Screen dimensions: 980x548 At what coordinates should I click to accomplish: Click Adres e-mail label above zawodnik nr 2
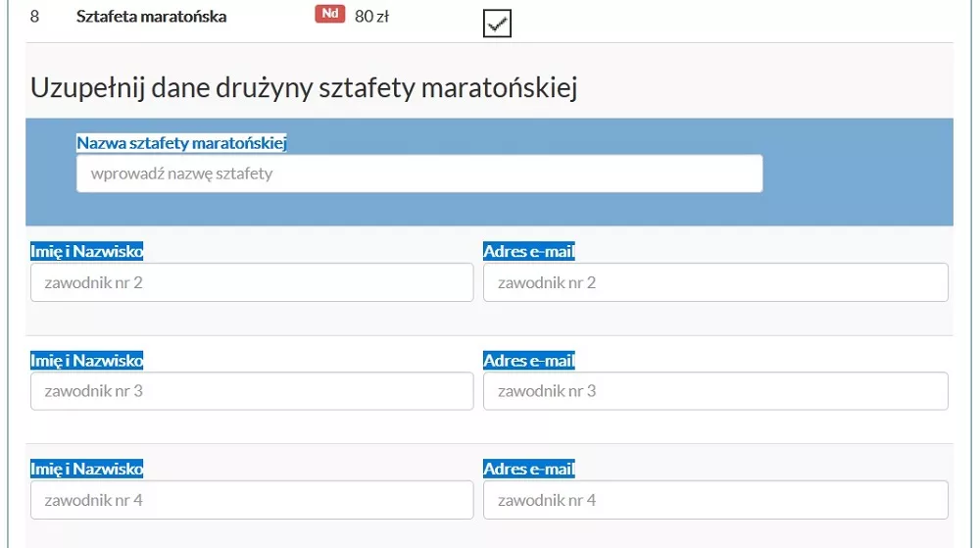pyautogui.click(x=529, y=252)
